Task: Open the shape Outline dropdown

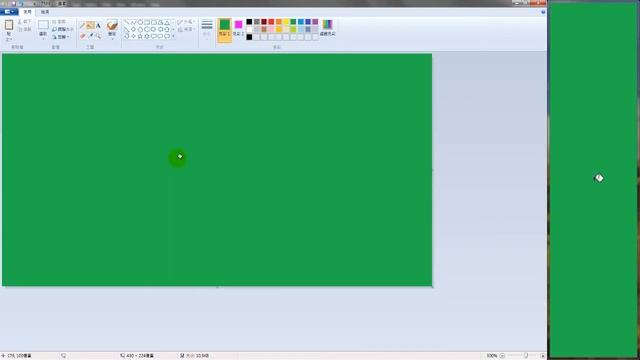Action: 186,22
